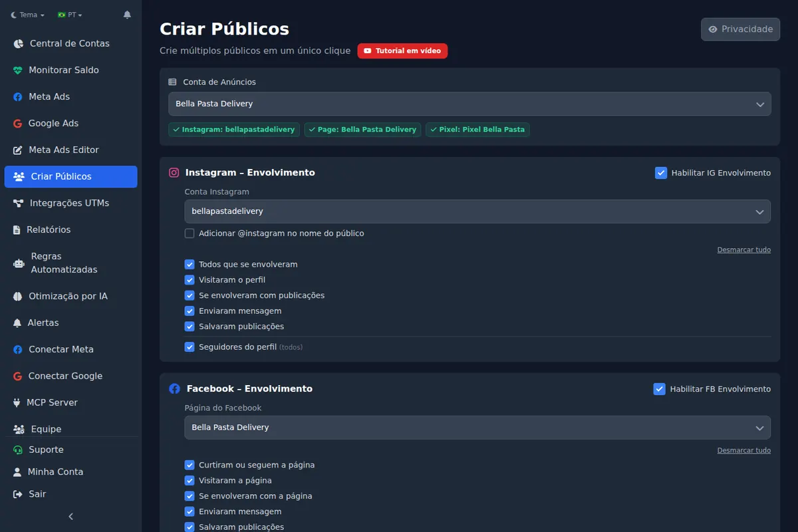
Task: Go to Google Ads menu item
Action: click(x=70, y=123)
